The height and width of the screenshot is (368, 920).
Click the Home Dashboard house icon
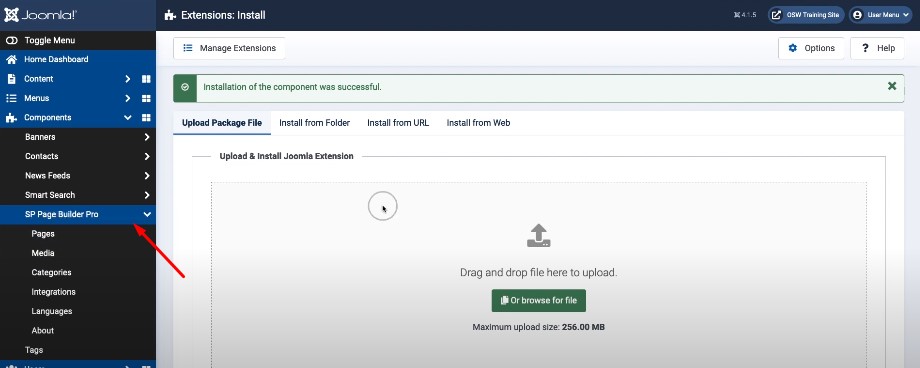(11, 59)
